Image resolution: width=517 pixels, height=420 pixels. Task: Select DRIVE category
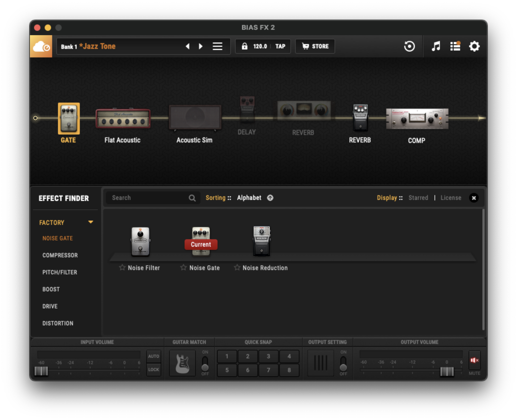click(50, 306)
